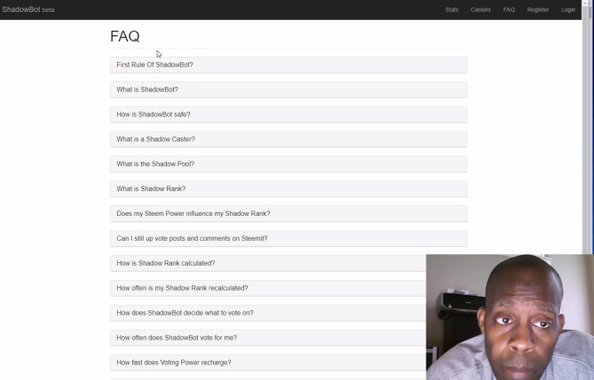Show "How often does ShadowBot vote for me?"
Screen dimensions: 594x380
pyautogui.click(x=268, y=338)
